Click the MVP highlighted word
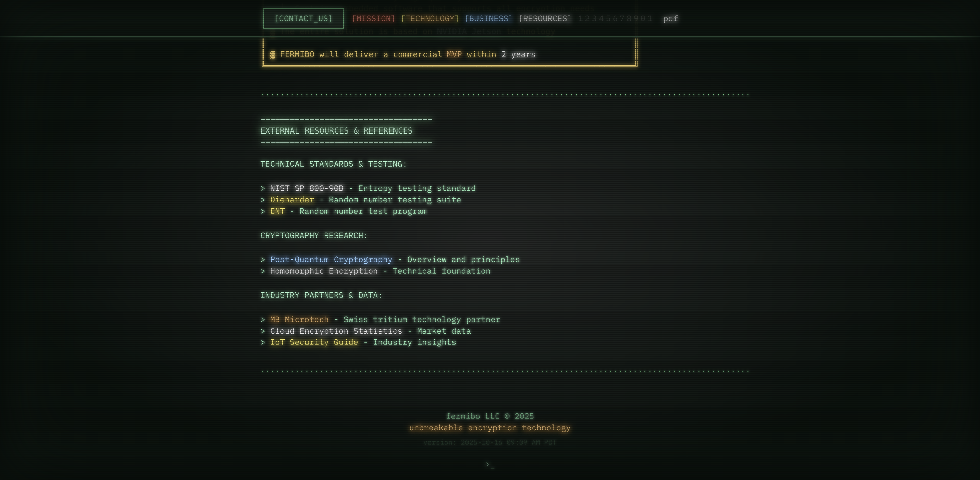 (x=454, y=54)
